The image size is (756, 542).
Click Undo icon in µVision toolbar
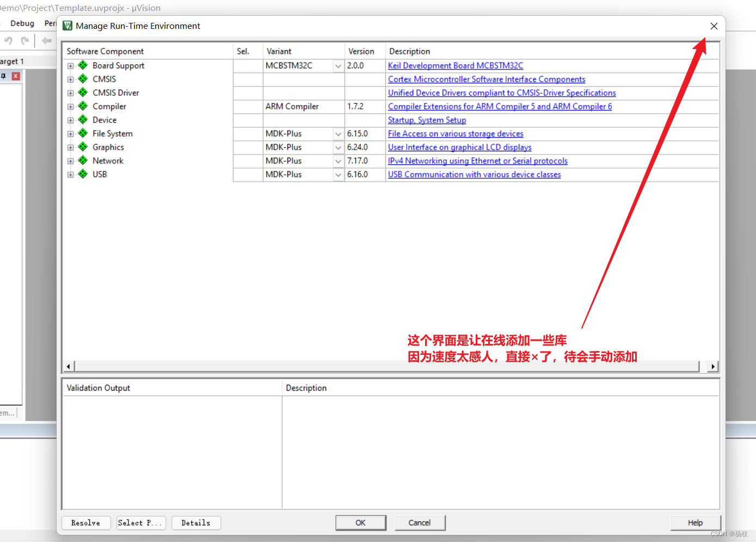click(x=8, y=41)
